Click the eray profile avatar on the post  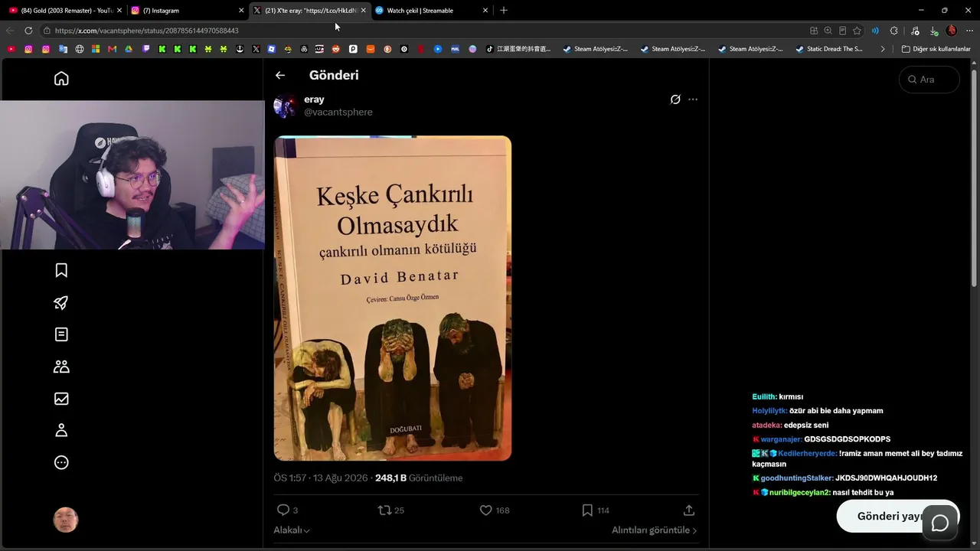(286, 106)
